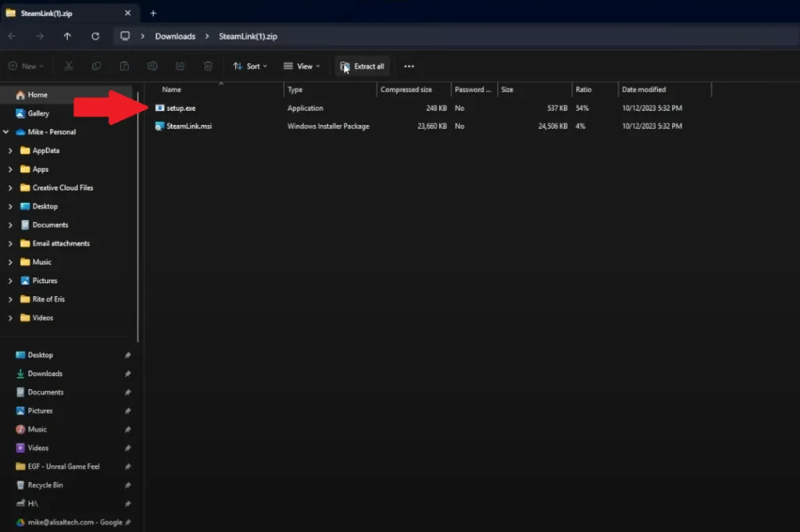
Task: Open the H:\ drive shortcut
Action: pyautogui.click(x=33, y=504)
